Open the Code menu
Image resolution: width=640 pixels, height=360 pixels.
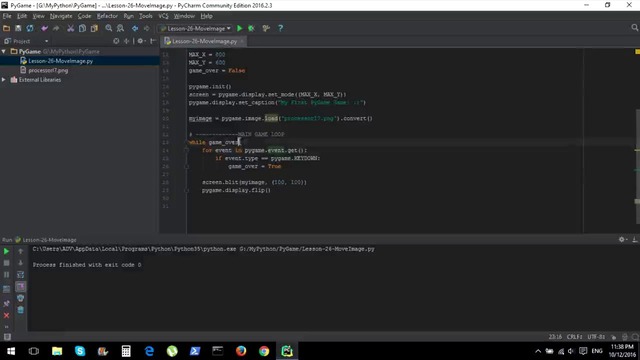point(84,16)
